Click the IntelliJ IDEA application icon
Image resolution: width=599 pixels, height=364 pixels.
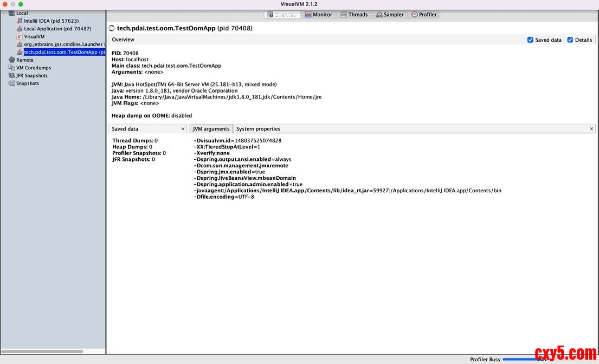pos(20,21)
